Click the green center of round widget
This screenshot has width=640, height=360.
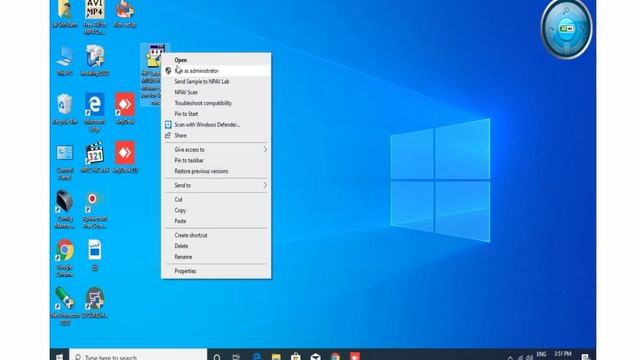[x=567, y=29]
